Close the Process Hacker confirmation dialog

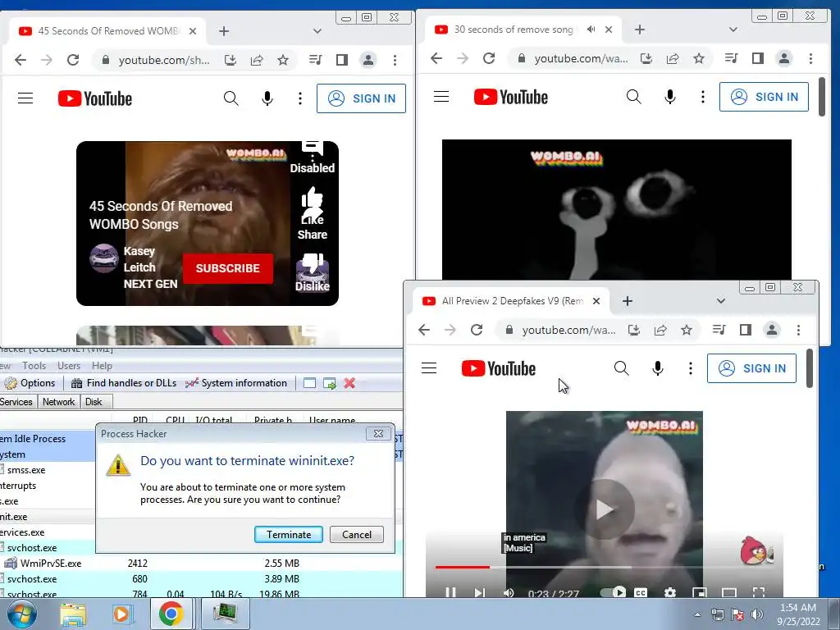[378, 433]
